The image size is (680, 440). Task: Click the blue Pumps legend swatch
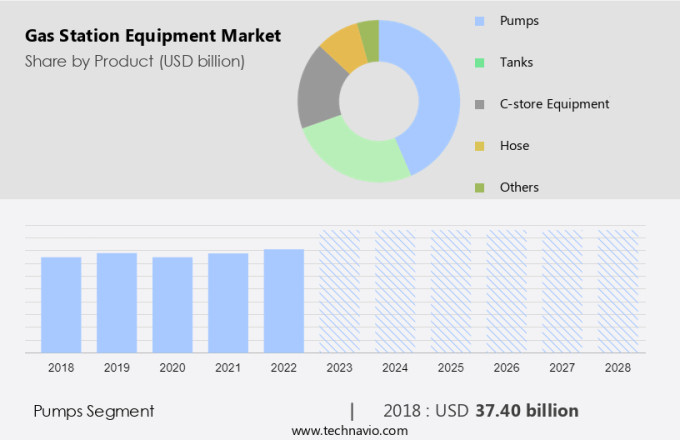click(480, 20)
